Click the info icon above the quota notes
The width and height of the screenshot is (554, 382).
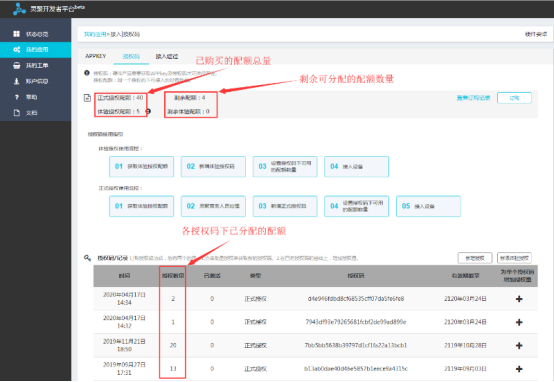click(87, 73)
